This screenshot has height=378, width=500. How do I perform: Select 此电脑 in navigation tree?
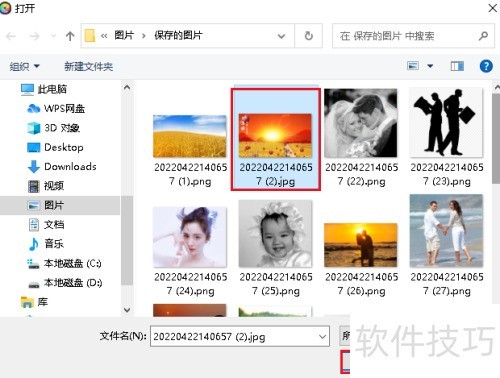tap(44, 89)
